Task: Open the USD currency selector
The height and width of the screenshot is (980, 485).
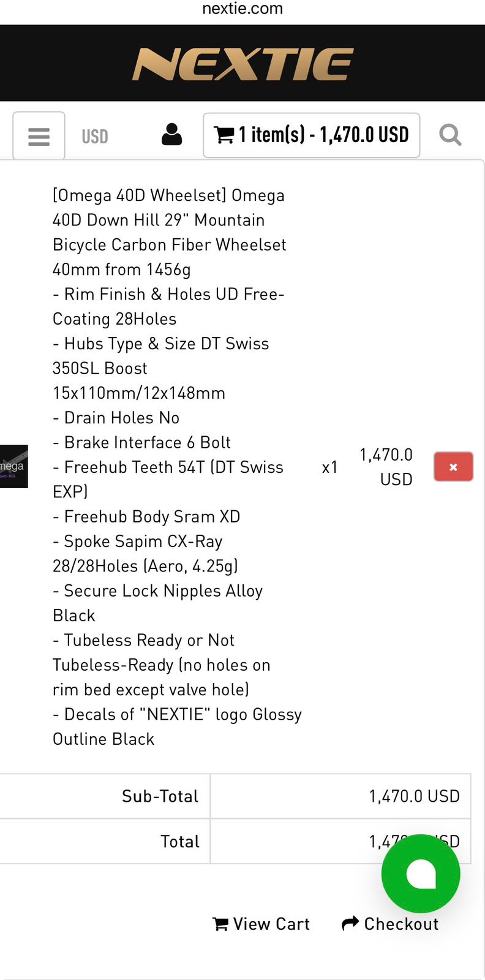Action: click(95, 136)
